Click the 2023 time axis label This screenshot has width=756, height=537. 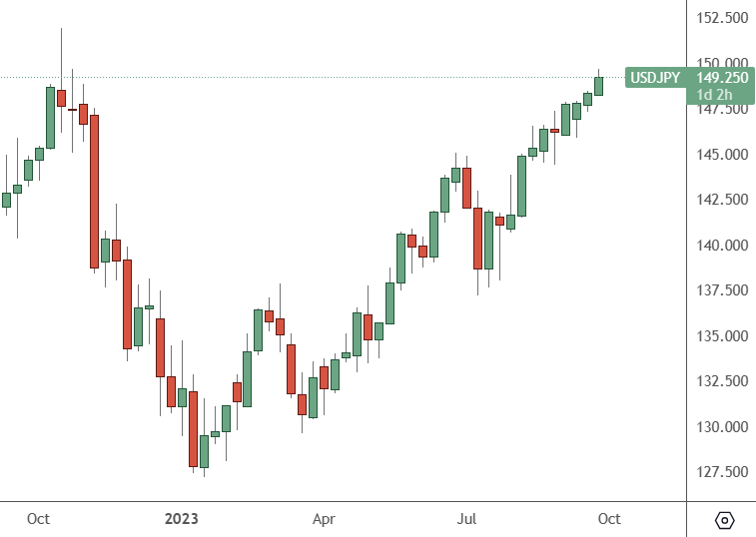182,519
